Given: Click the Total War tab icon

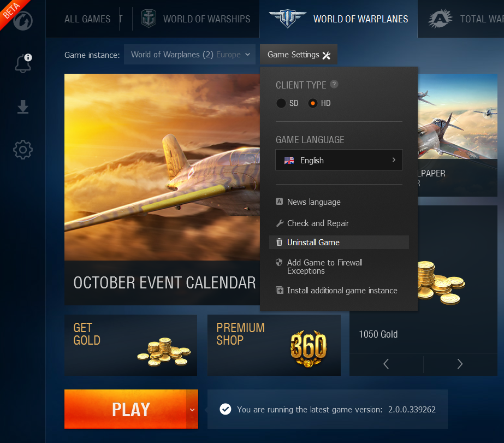Looking at the screenshot, I should 440,19.
